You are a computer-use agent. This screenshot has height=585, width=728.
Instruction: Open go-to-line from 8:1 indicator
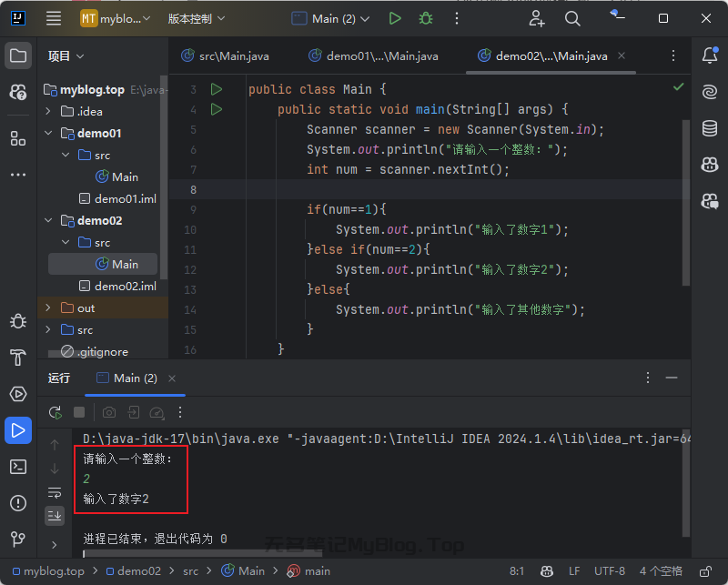click(517, 571)
